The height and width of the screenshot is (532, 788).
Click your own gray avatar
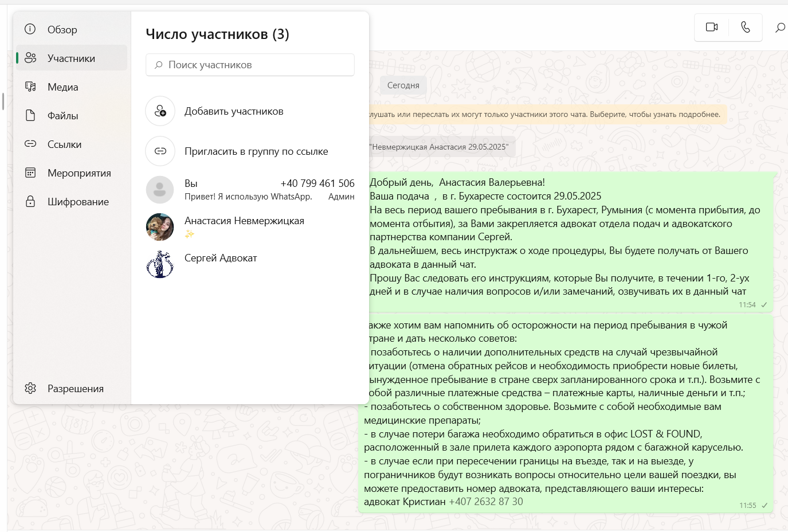coord(160,190)
